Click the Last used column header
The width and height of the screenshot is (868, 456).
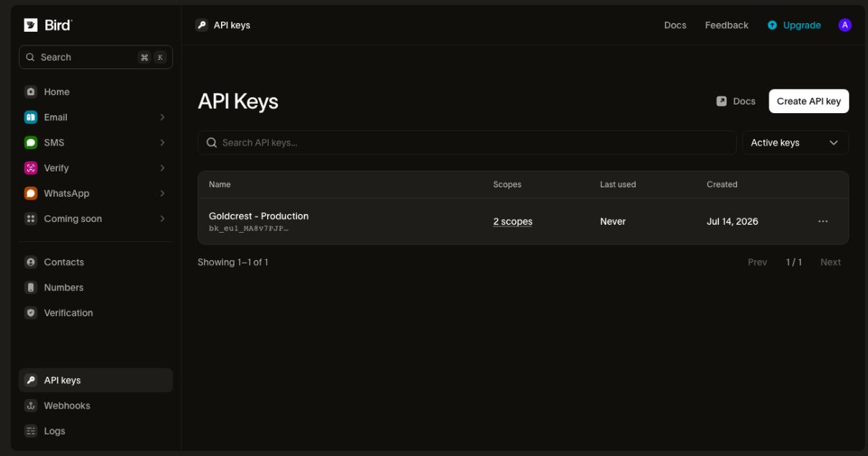click(618, 184)
